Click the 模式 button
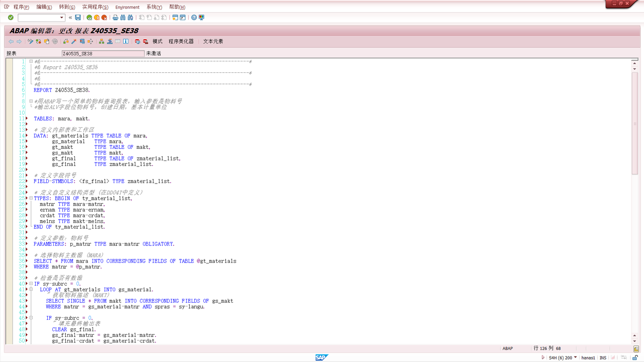644x362 pixels. point(157,42)
